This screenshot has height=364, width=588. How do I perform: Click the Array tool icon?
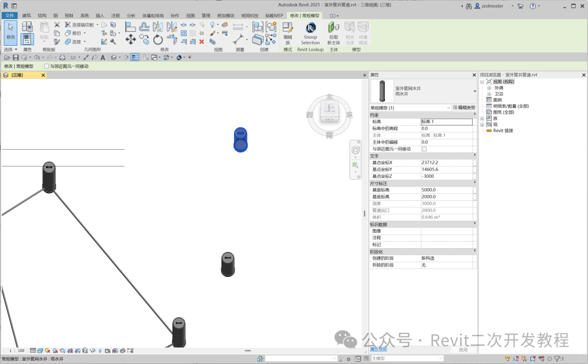coord(184,33)
